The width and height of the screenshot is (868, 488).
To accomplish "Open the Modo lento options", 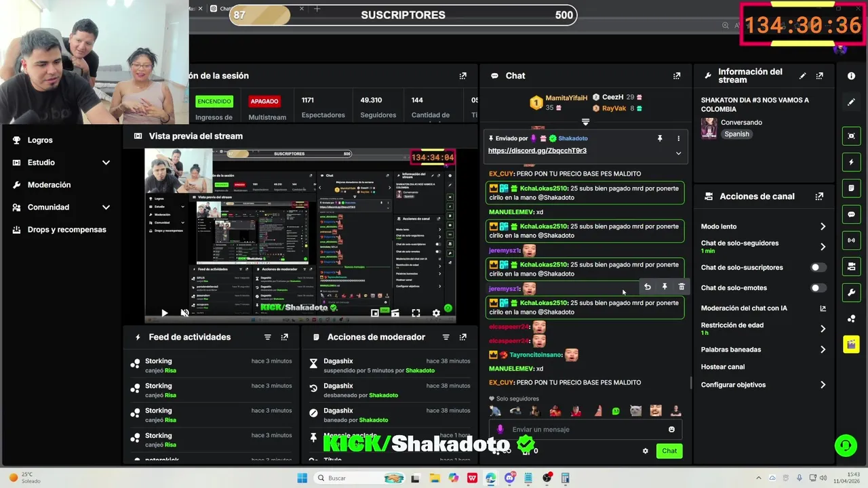I will pos(764,226).
